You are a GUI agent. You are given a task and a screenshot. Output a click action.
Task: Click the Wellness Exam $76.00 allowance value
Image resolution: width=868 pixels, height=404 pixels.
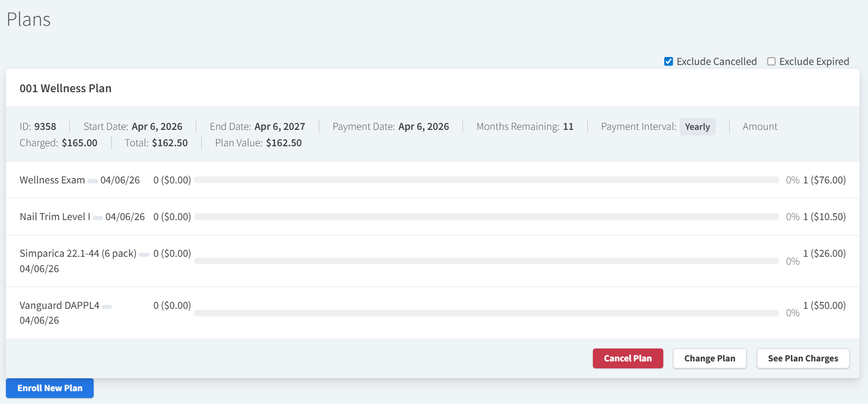click(x=824, y=180)
